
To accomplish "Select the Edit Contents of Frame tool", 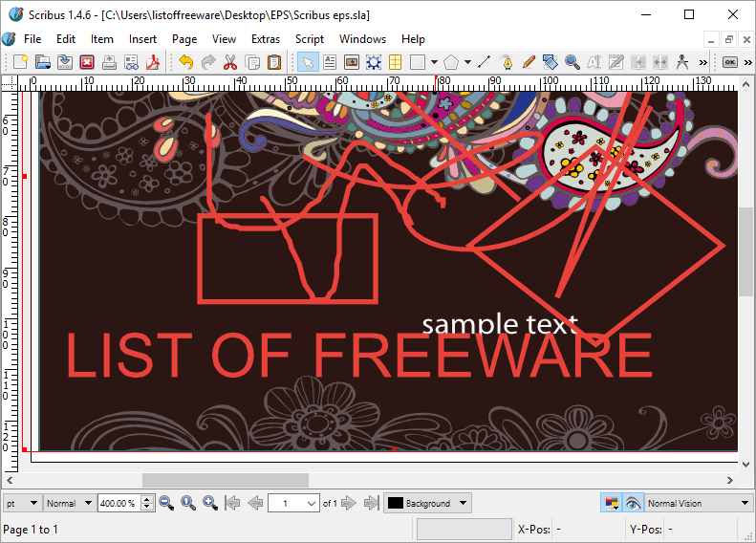I will (x=594, y=62).
